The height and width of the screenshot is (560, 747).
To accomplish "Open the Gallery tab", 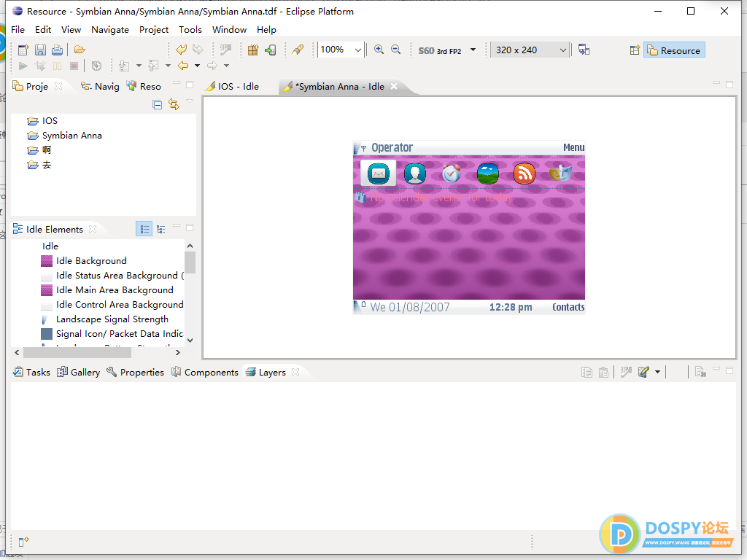I will [x=79, y=373].
